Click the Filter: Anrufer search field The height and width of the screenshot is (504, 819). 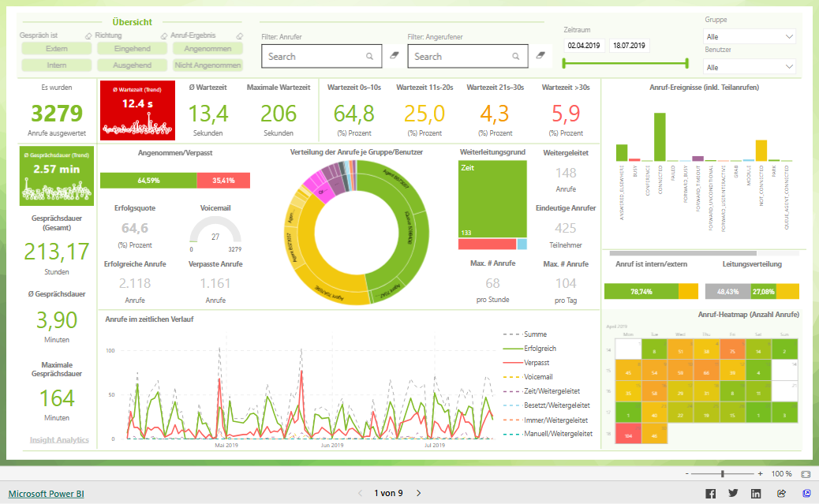[322, 57]
